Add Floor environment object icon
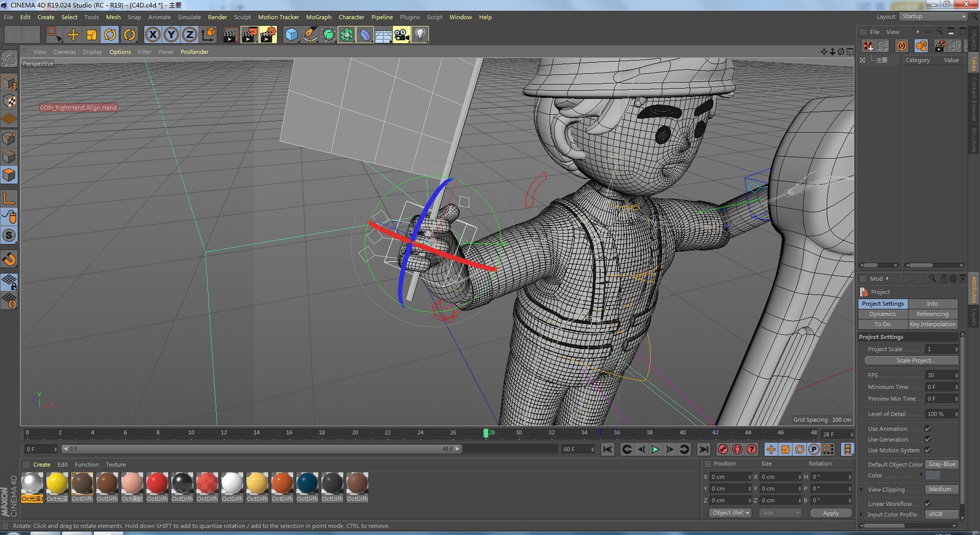 pyautogui.click(x=383, y=35)
